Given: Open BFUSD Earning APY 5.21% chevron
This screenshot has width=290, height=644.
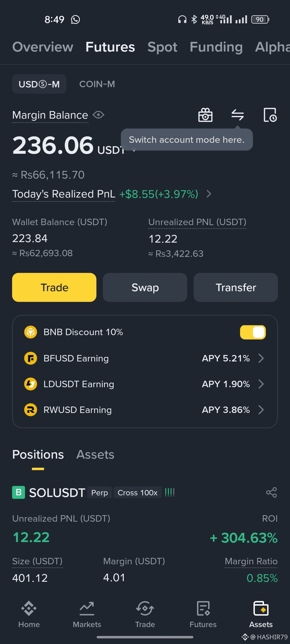Looking at the screenshot, I should click(261, 358).
